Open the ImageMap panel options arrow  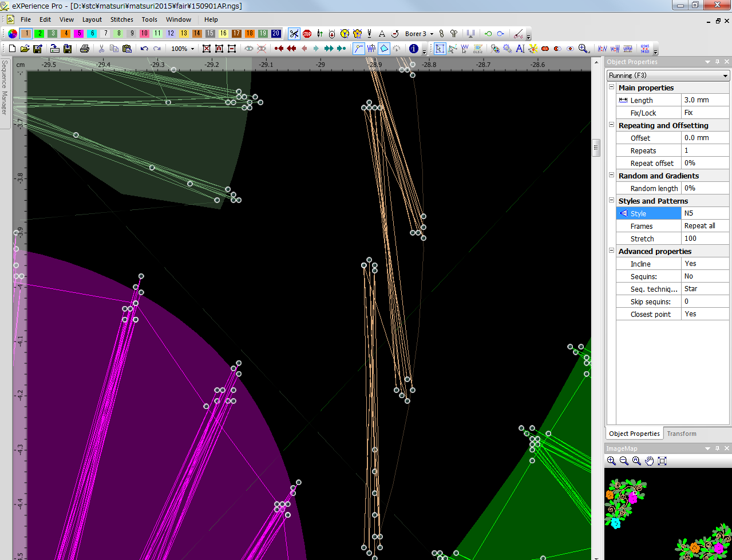click(x=708, y=448)
